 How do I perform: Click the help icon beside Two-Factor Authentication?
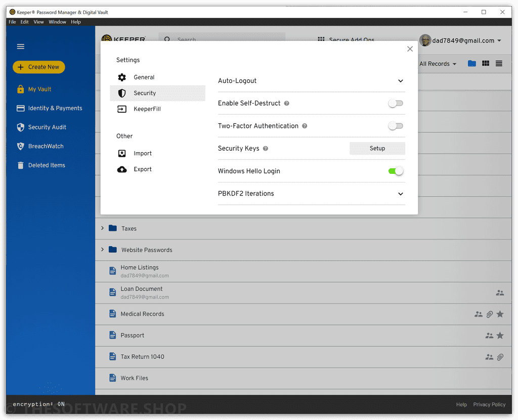305,126
